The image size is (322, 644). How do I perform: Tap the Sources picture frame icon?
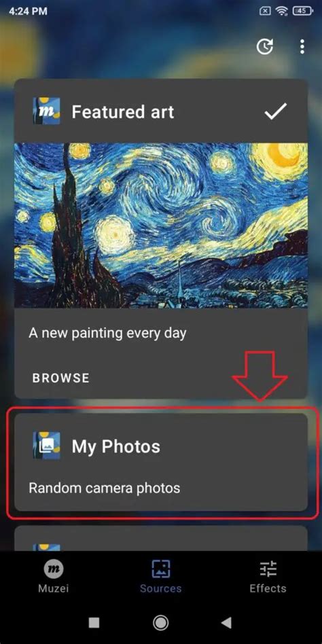pyautogui.click(x=160, y=569)
